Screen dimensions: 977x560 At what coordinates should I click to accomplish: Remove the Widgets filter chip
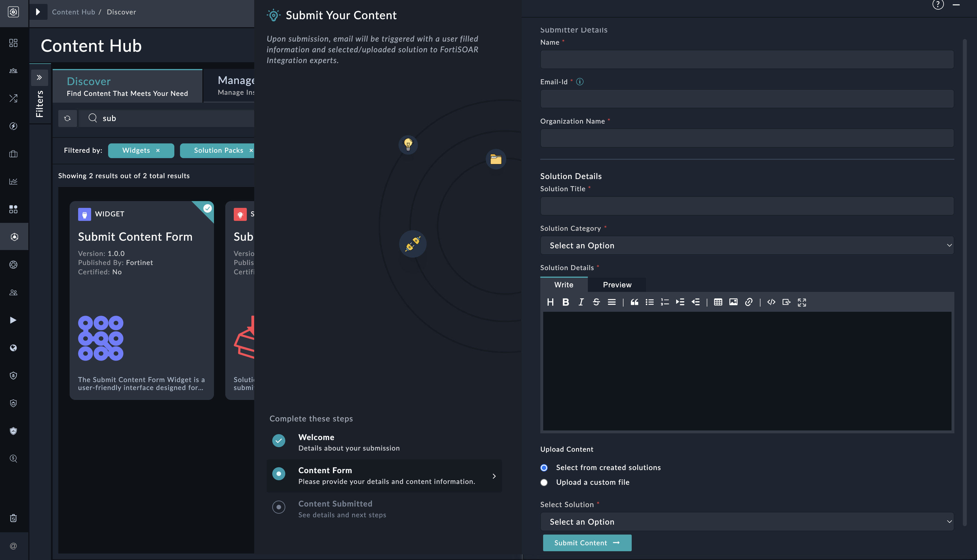(158, 151)
